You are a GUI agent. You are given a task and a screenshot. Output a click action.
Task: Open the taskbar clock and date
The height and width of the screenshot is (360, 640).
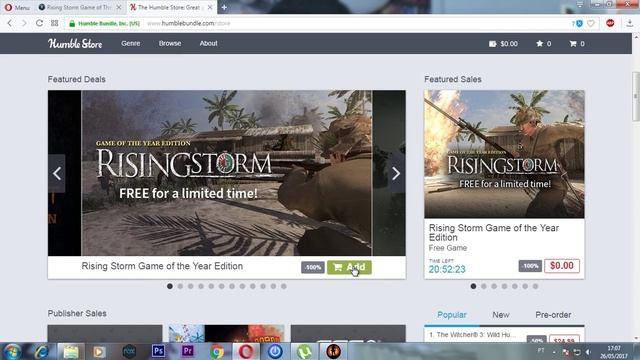click(x=614, y=352)
